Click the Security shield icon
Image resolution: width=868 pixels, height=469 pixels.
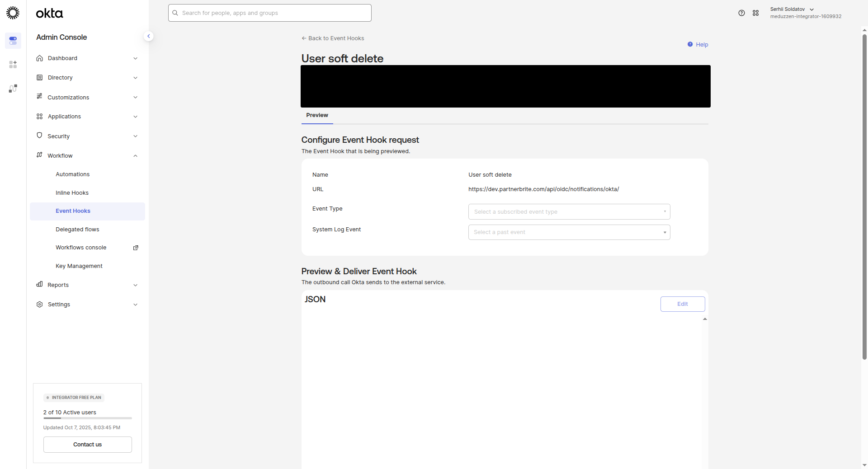40,136
